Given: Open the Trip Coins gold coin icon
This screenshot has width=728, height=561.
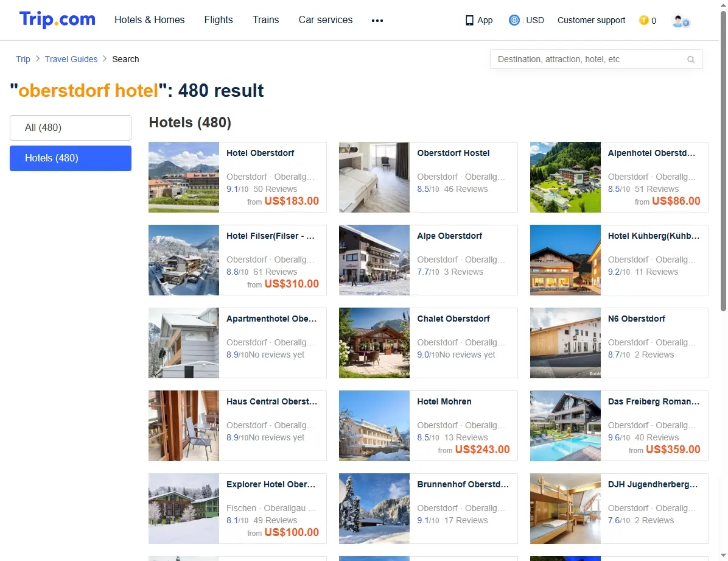Looking at the screenshot, I should [x=643, y=20].
